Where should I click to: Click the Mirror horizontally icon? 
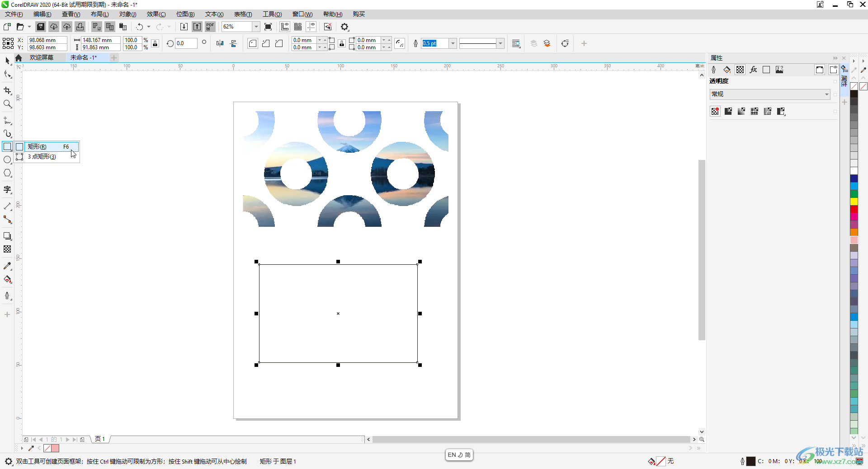(x=220, y=43)
